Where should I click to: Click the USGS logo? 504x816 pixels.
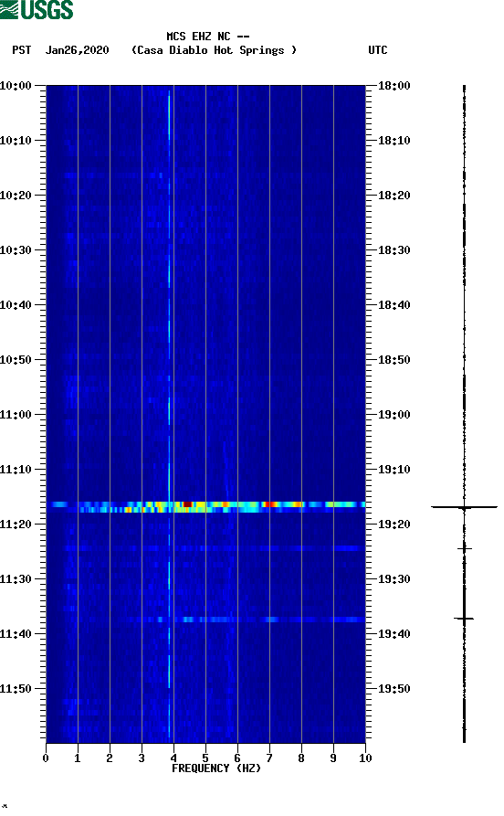pos(37,9)
